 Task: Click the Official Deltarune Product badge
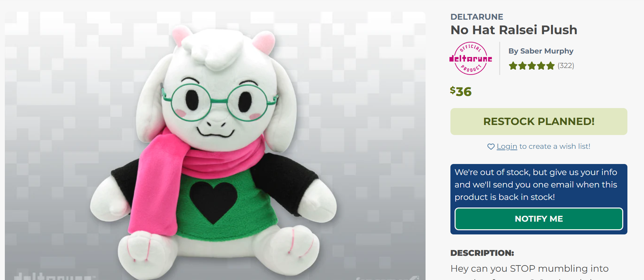[x=470, y=58]
